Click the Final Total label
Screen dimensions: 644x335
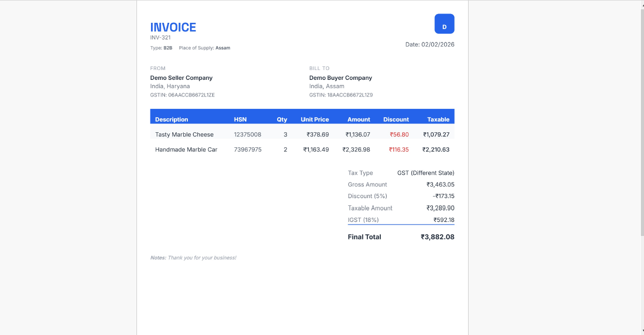pos(364,237)
